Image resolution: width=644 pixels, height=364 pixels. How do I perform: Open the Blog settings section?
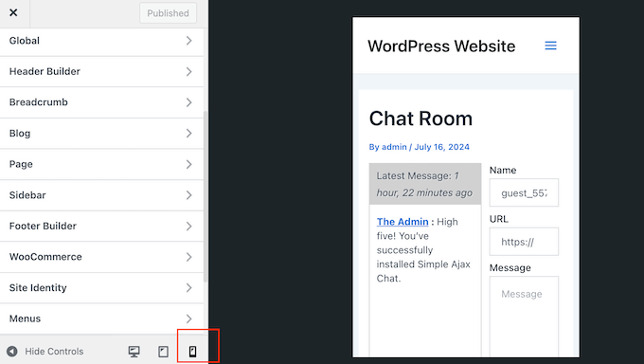click(101, 134)
